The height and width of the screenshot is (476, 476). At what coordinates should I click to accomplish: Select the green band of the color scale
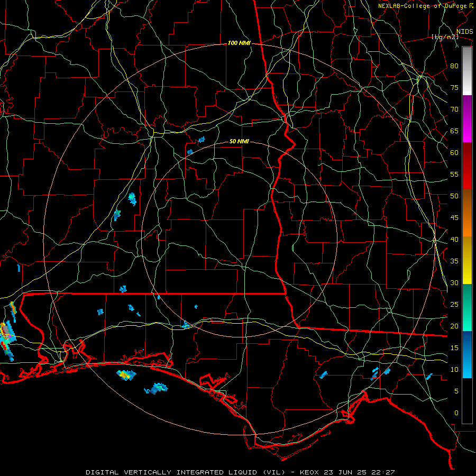[467, 307]
